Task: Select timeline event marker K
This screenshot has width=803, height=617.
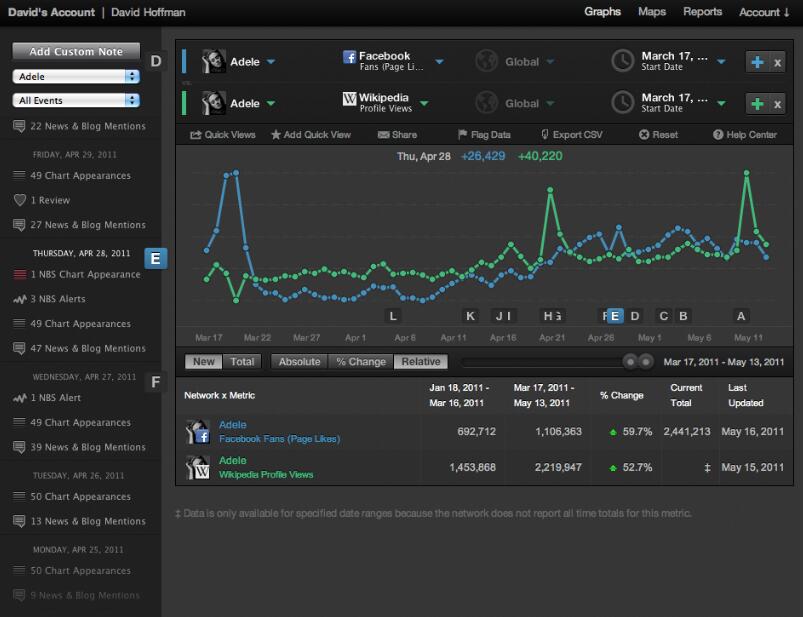Action: (x=470, y=316)
